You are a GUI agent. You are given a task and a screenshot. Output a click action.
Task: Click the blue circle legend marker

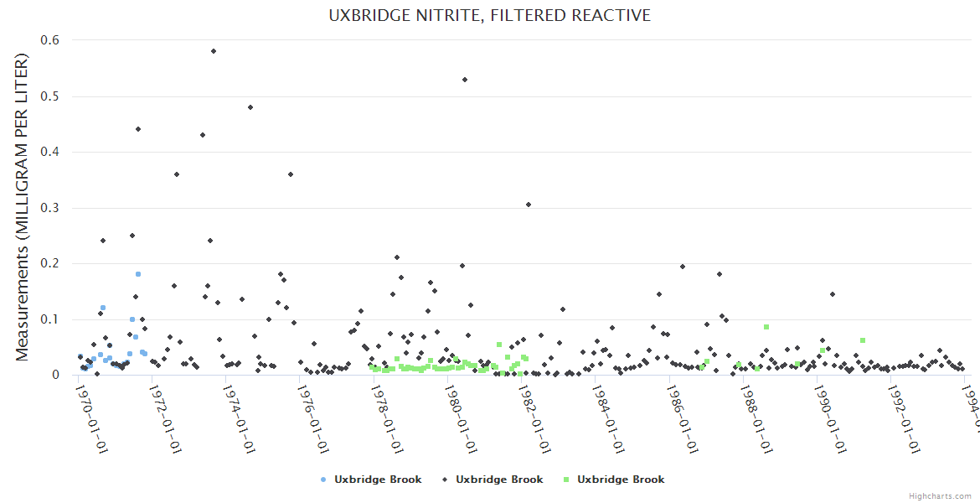323,480
